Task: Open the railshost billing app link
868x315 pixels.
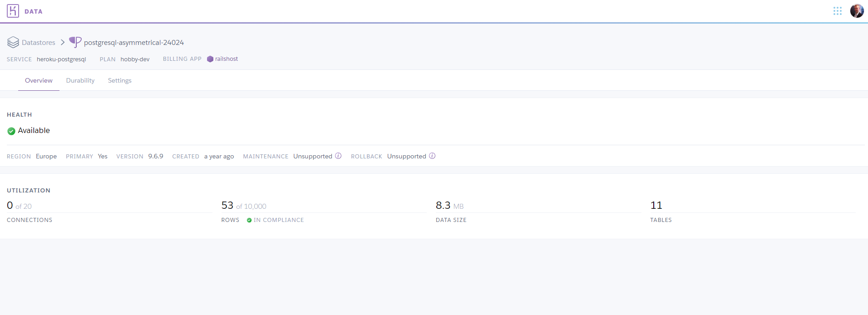Action: pos(227,59)
